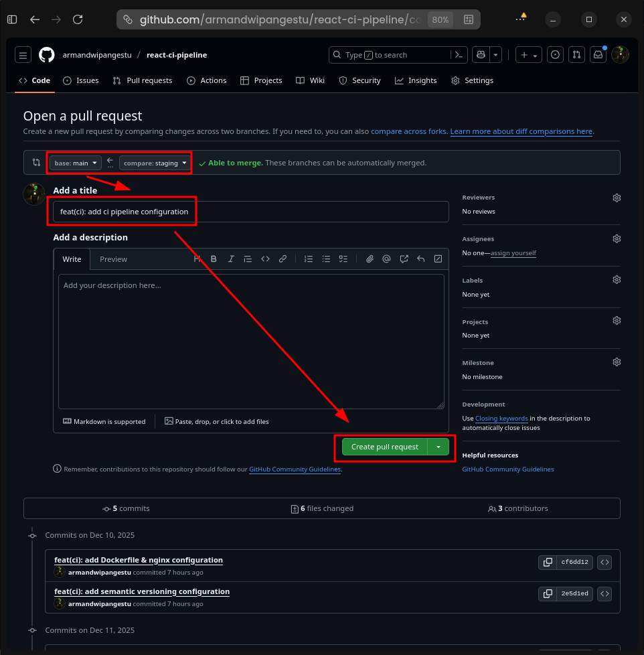
Task: Apply bold formatting in description toolbar
Action: coord(214,259)
